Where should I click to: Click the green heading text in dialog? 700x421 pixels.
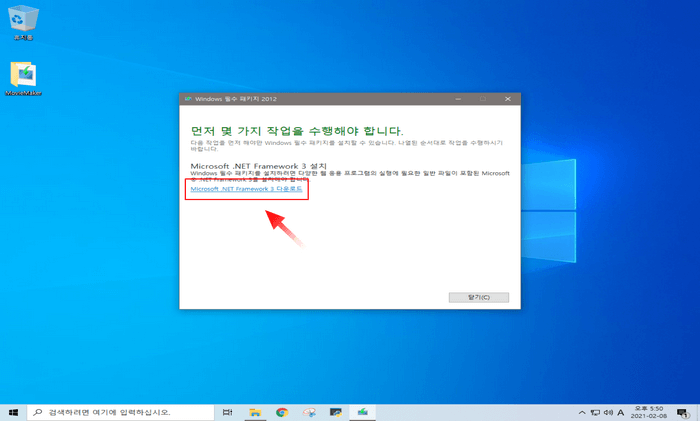pos(297,131)
